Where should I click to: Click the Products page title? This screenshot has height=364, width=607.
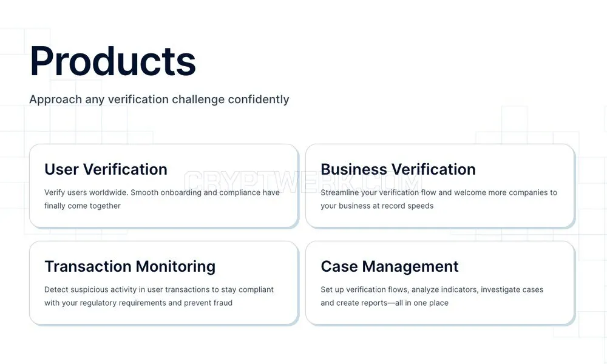point(113,61)
